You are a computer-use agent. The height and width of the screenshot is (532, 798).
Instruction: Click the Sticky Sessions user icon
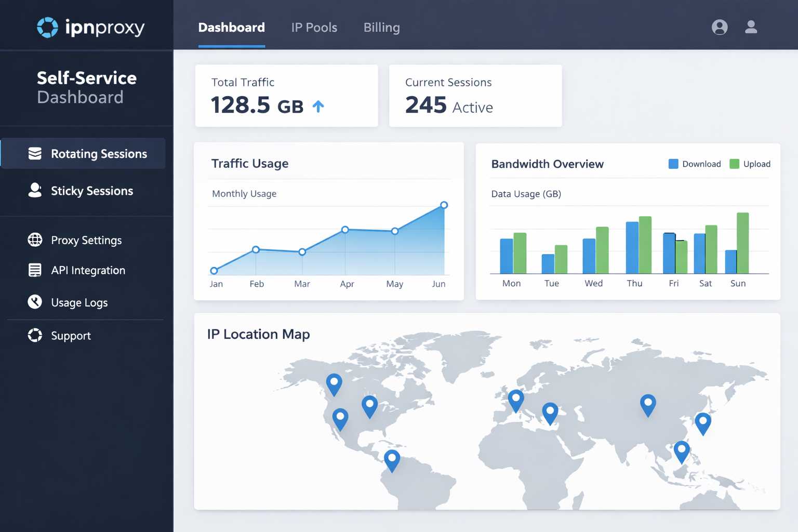[x=34, y=190]
